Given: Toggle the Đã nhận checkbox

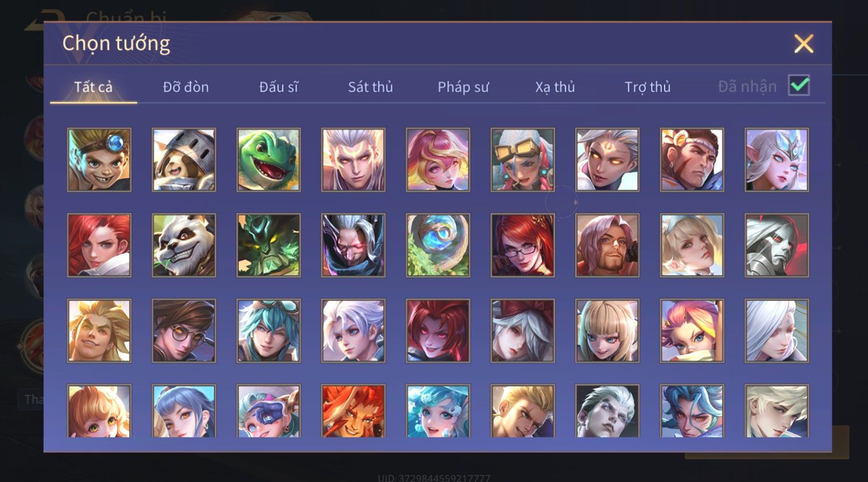Looking at the screenshot, I should click(x=799, y=86).
